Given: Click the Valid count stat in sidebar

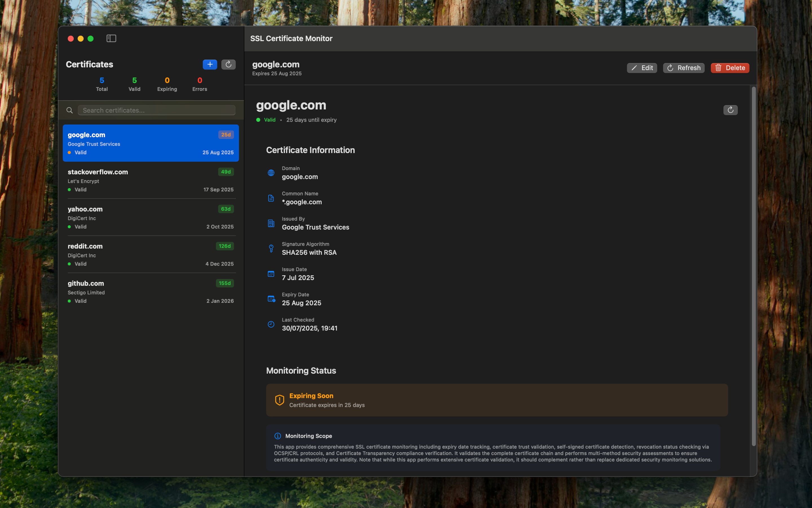Looking at the screenshot, I should 134,84.
